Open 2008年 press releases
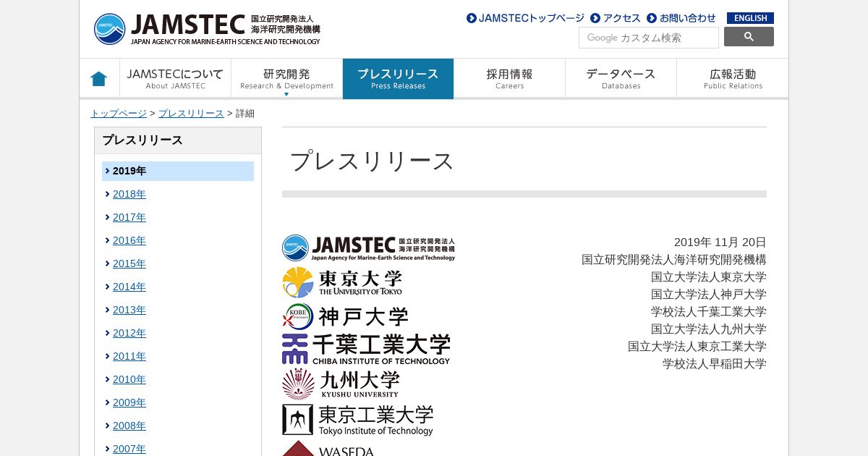Screen dimensions: 868x456 129,426
